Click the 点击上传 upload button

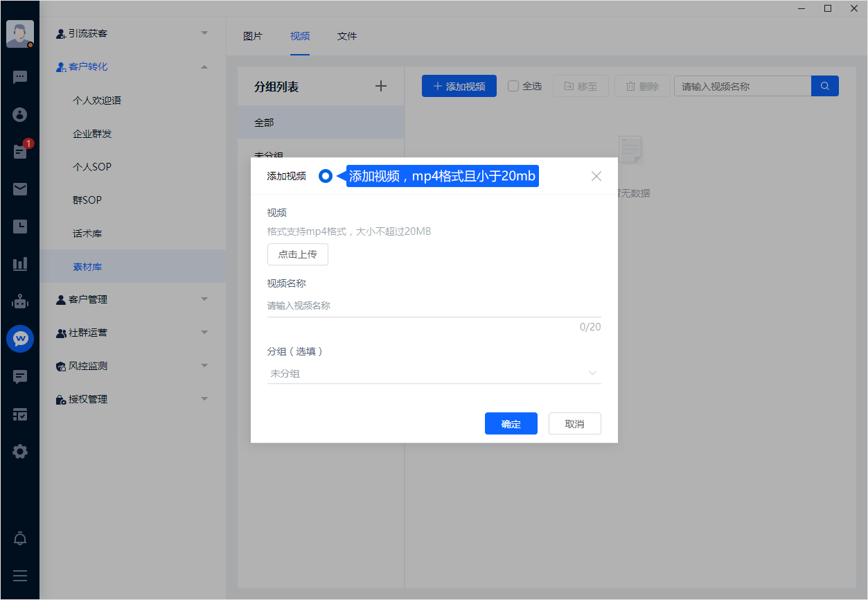coord(298,254)
